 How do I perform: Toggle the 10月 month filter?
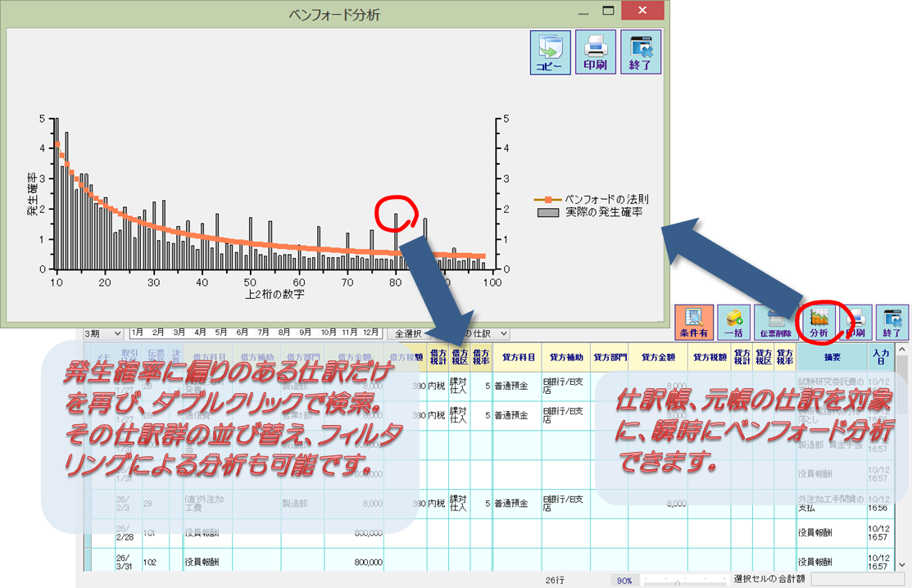pos(329,332)
